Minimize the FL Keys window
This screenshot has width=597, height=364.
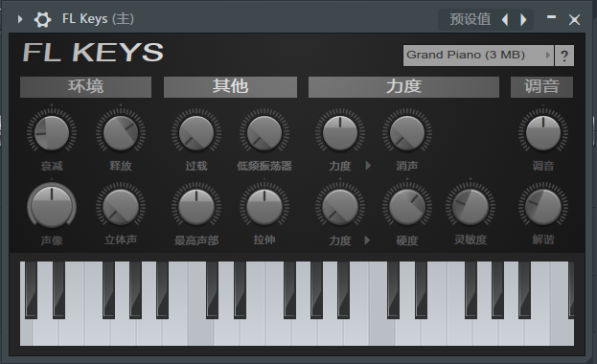551,17
